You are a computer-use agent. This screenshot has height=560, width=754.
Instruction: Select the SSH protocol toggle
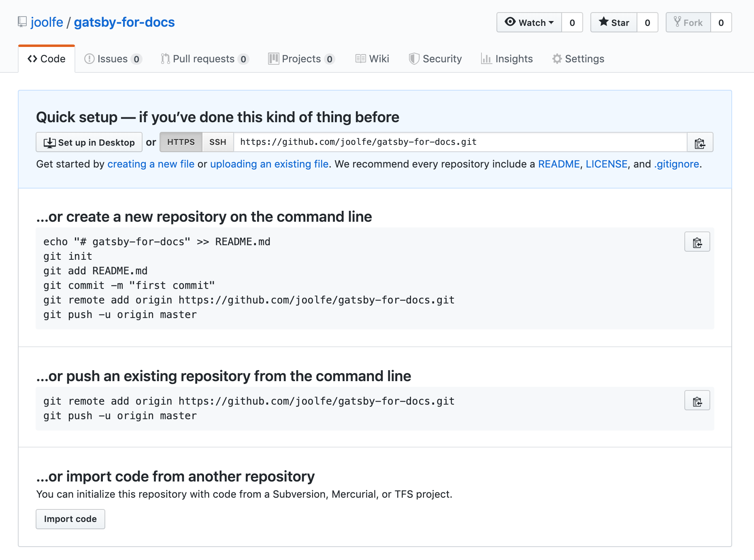tap(218, 142)
